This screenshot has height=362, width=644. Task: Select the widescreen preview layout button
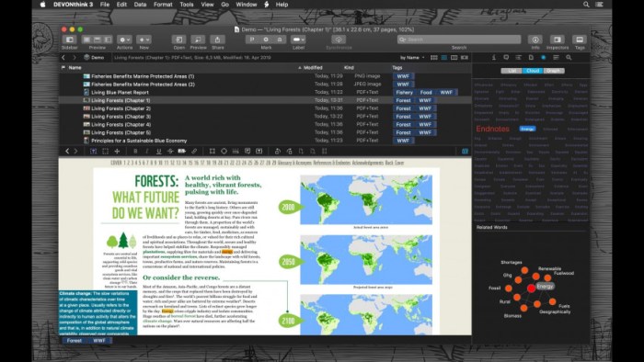[x=108, y=40]
